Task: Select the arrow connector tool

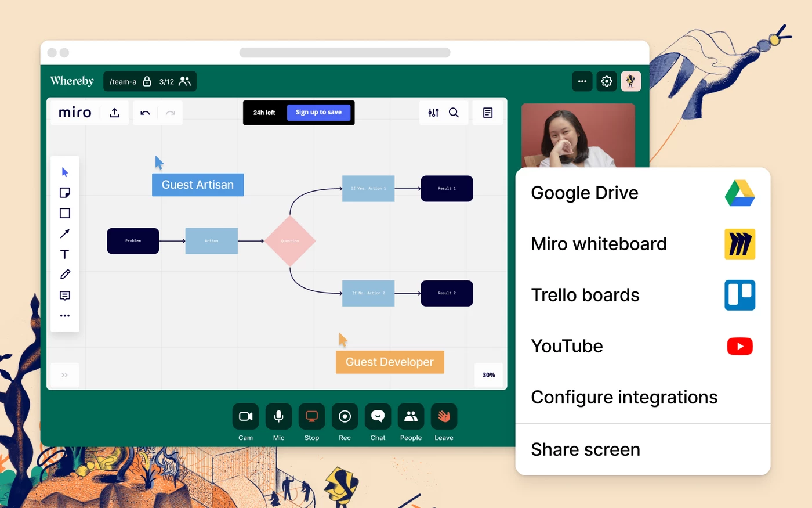Action: (x=65, y=233)
